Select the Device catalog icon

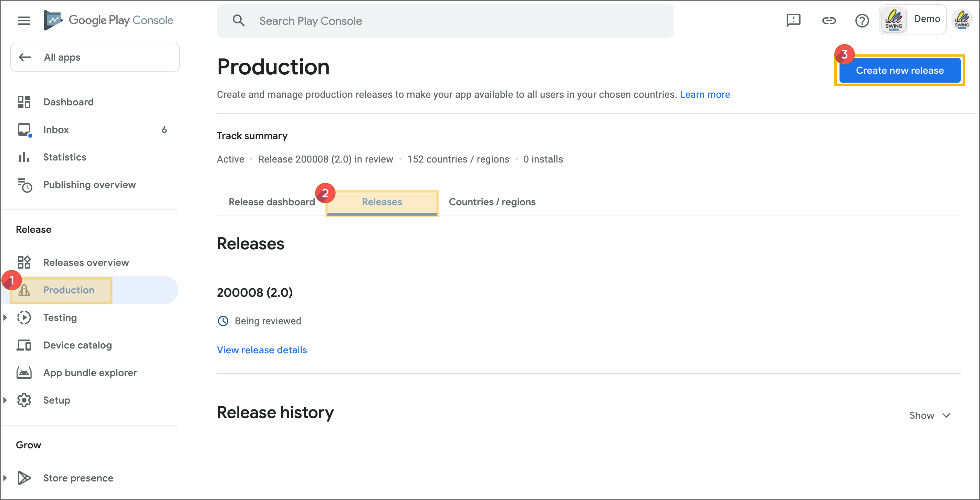[x=24, y=345]
